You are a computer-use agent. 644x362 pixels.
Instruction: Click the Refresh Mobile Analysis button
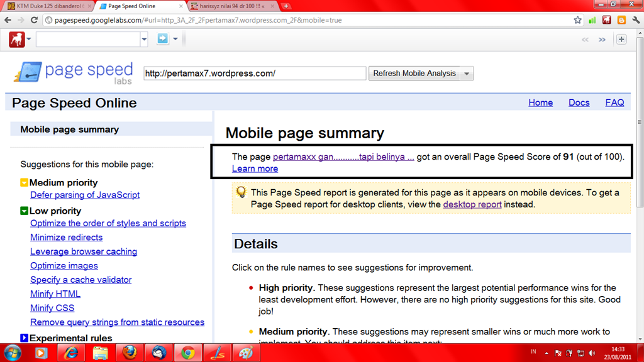pyautogui.click(x=414, y=74)
